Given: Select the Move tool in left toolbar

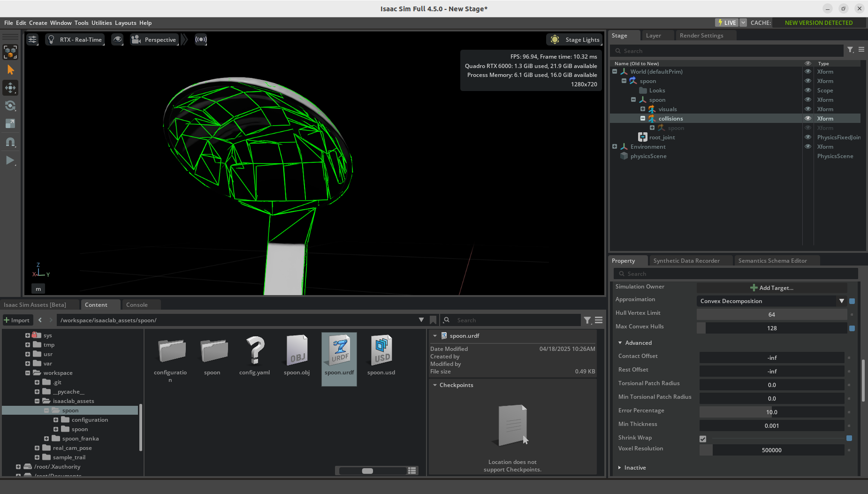Looking at the screenshot, I should [10, 88].
